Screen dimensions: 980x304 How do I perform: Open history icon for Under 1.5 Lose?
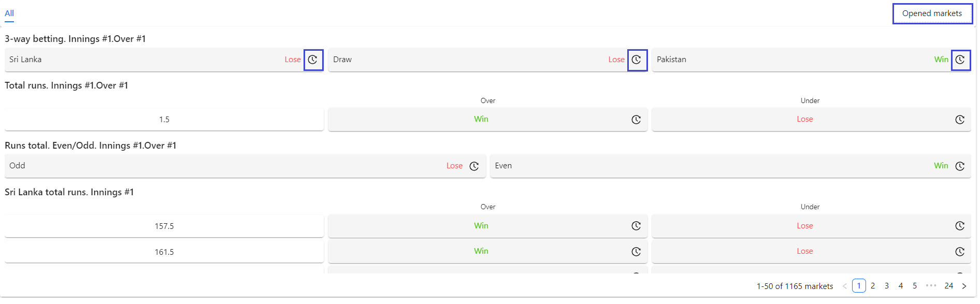tap(960, 120)
